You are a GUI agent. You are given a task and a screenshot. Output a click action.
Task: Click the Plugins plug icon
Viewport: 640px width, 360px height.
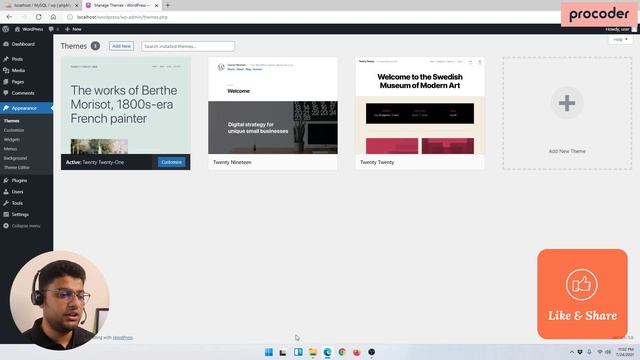coord(6,180)
